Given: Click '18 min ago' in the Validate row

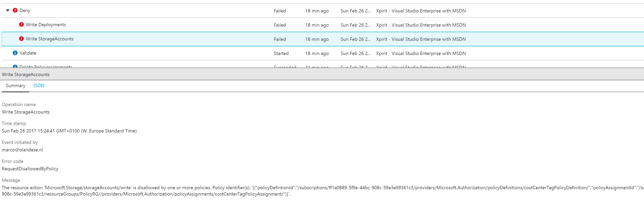Looking at the screenshot, I should (317, 53).
